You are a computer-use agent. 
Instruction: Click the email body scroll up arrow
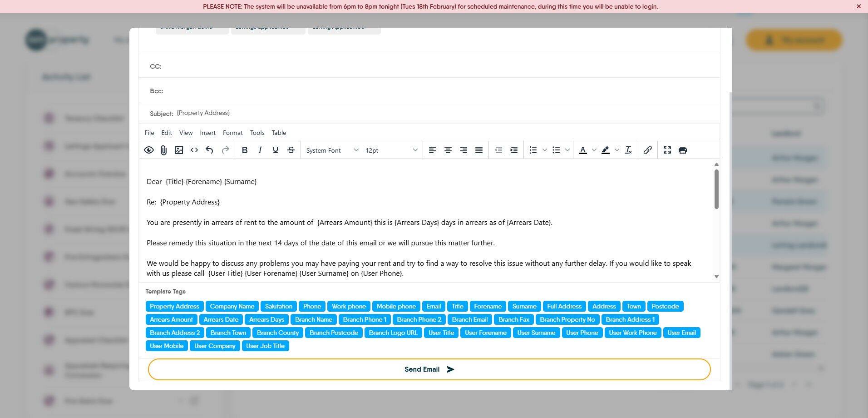click(716, 164)
